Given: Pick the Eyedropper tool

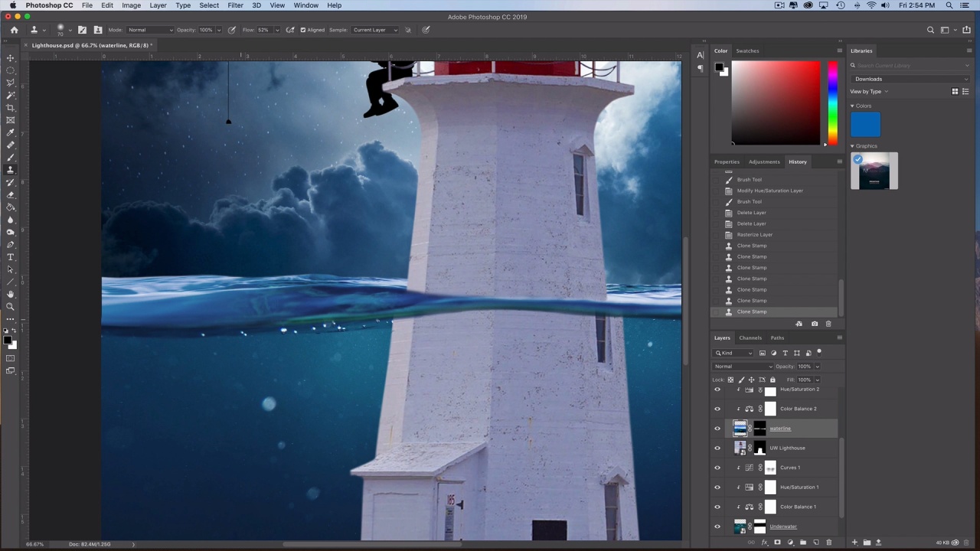Looking at the screenshot, I should click(x=11, y=132).
